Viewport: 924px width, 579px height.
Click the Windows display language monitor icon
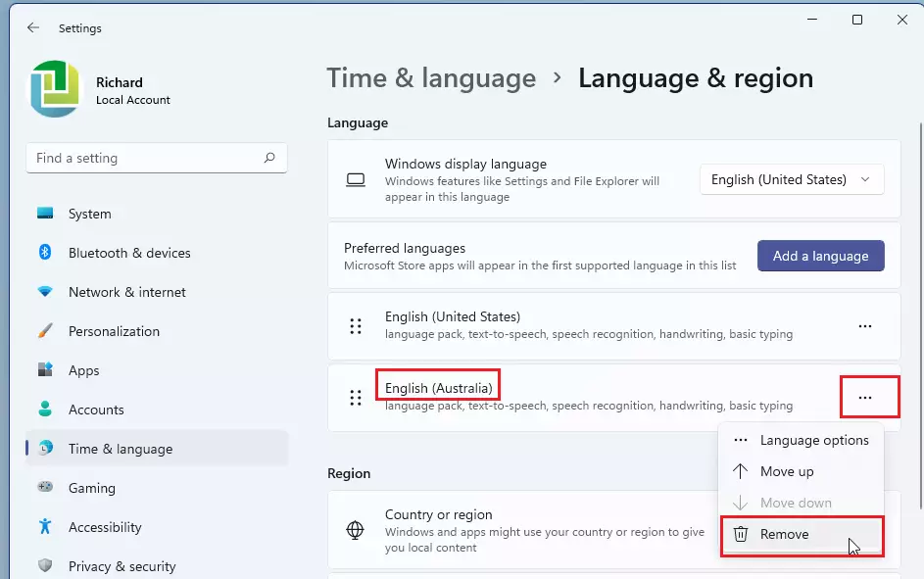356,179
